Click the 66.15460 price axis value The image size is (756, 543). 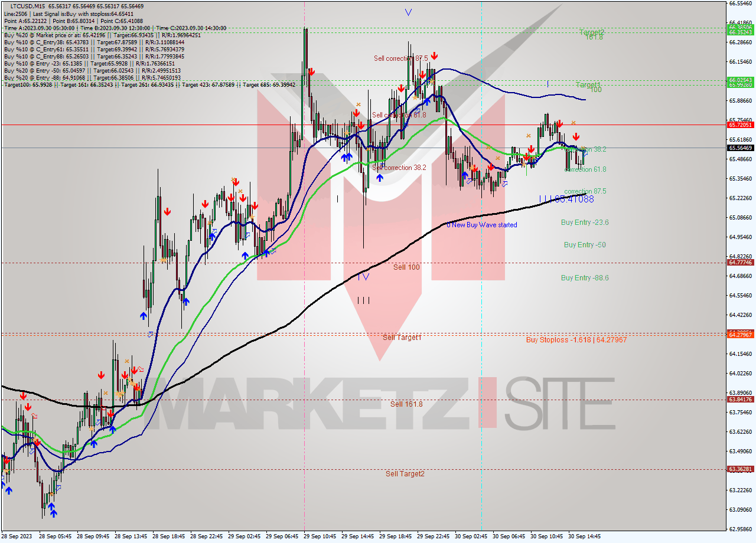pos(741,61)
